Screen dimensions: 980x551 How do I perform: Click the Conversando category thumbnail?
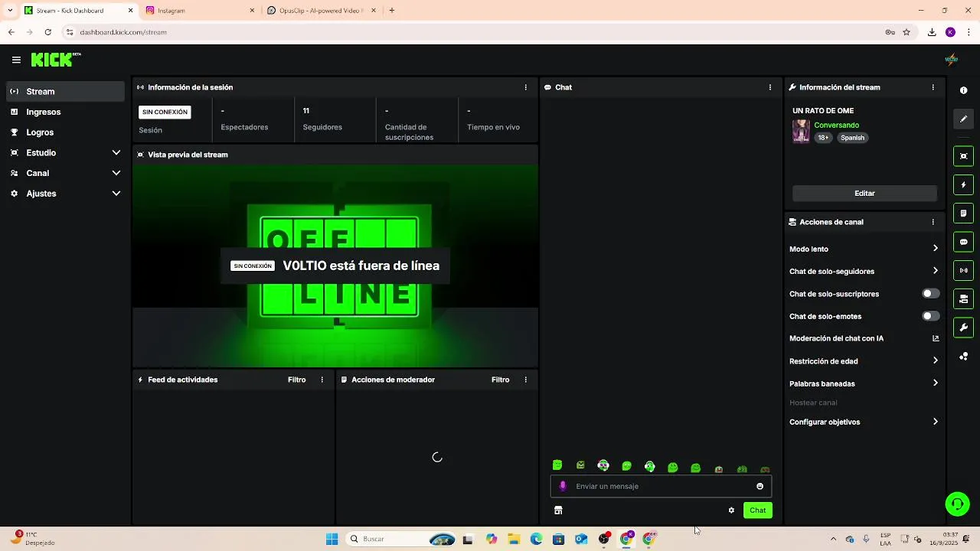pos(801,131)
